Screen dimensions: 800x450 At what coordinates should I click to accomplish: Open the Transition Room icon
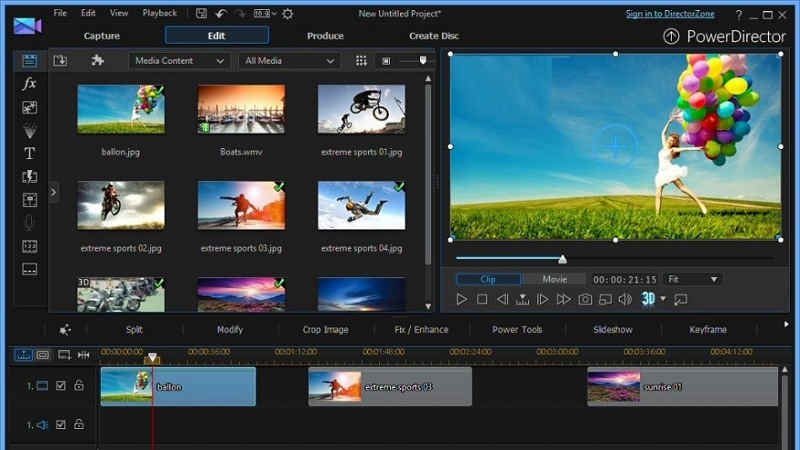[x=29, y=177]
